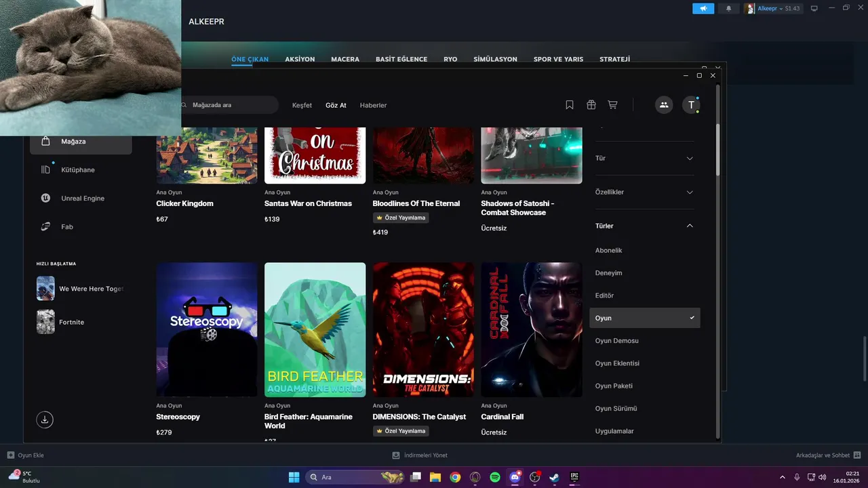The width and height of the screenshot is (868, 488).
Task: Expand the Tür filter section
Action: click(645, 158)
